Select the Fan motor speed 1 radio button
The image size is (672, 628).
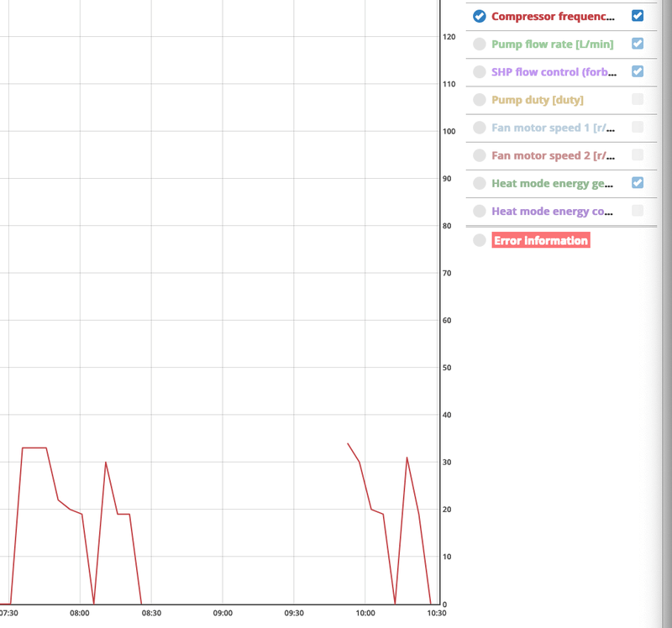(479, 128)
